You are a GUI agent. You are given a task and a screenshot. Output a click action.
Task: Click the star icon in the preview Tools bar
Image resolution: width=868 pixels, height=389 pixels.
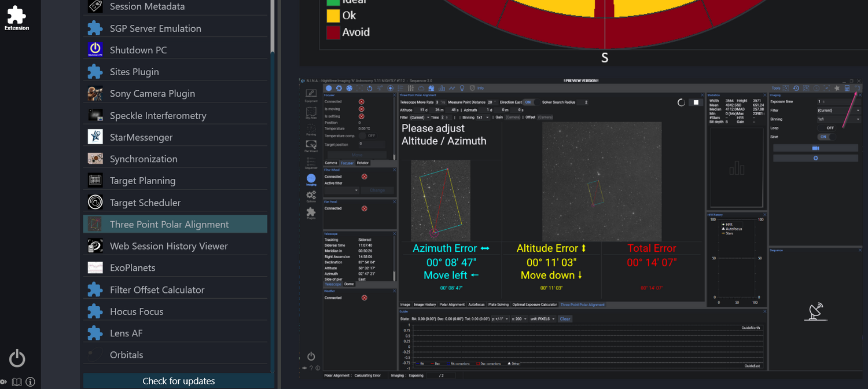click(x=837, y=88)
